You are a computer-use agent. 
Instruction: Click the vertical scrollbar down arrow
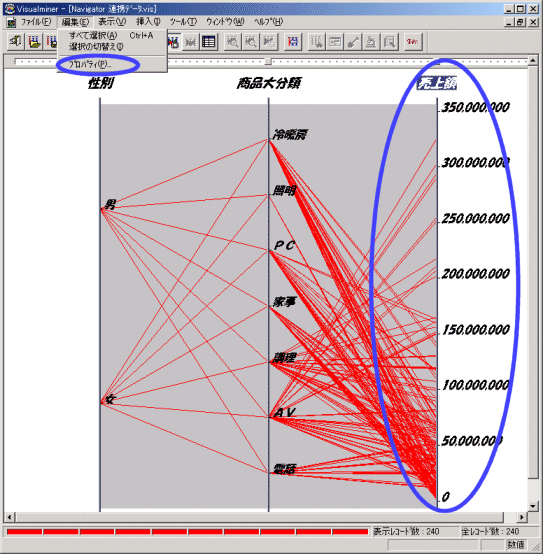533,506
